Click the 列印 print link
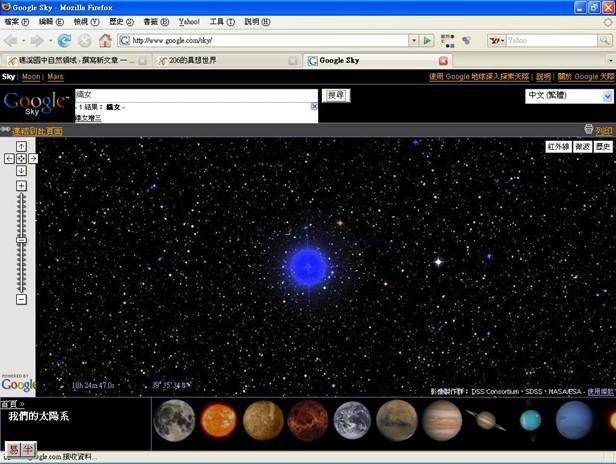Screen dimensions: 616x464 point(604,131)
